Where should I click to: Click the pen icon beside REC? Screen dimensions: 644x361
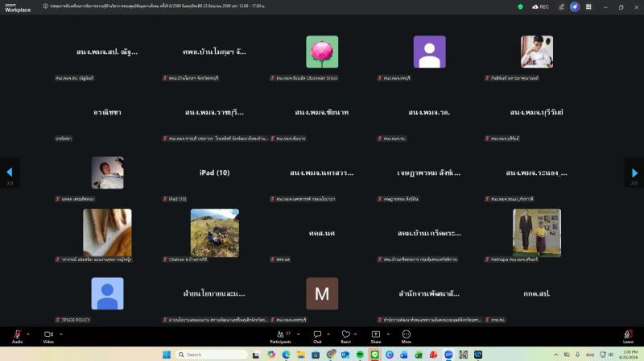(x=561, y=6)
